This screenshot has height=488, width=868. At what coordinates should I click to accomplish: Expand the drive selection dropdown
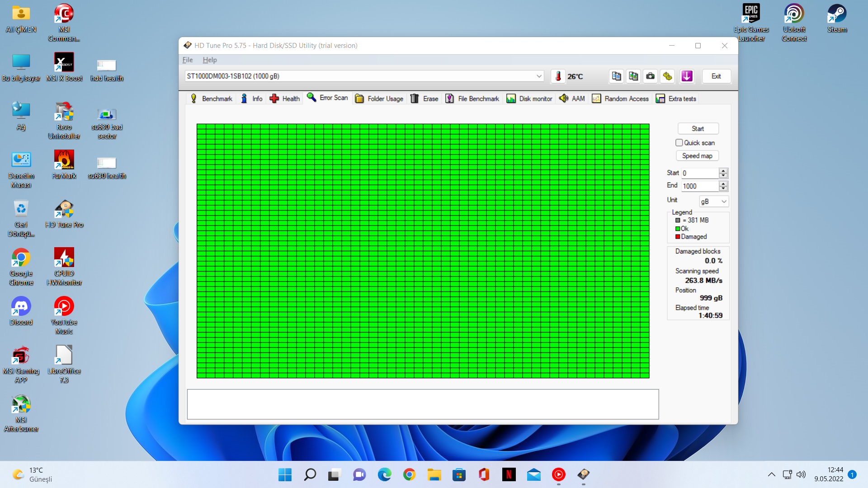click(539, 76)
